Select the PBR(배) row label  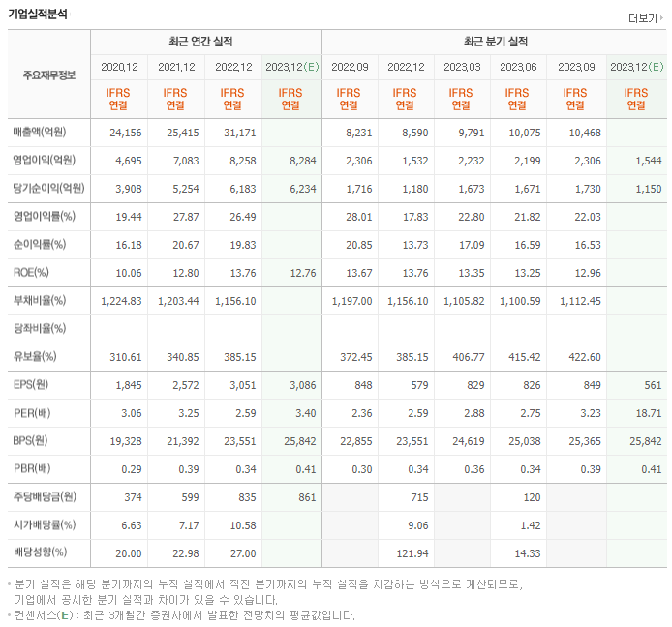tap(32, 468)
